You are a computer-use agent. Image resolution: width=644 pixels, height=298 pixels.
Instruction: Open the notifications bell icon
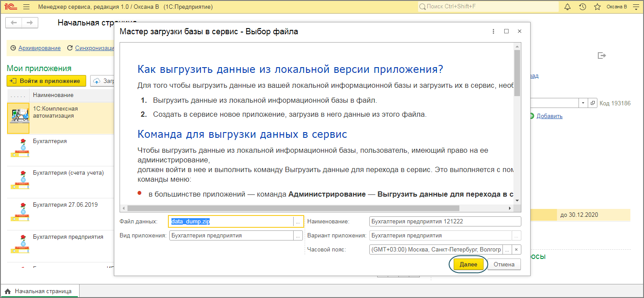pos(567,7)
